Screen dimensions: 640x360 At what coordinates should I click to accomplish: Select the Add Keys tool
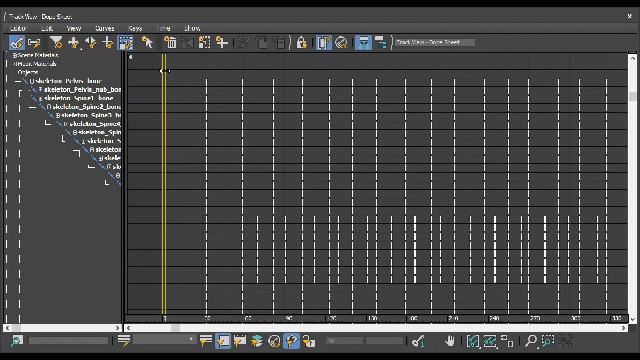point(108,42)
